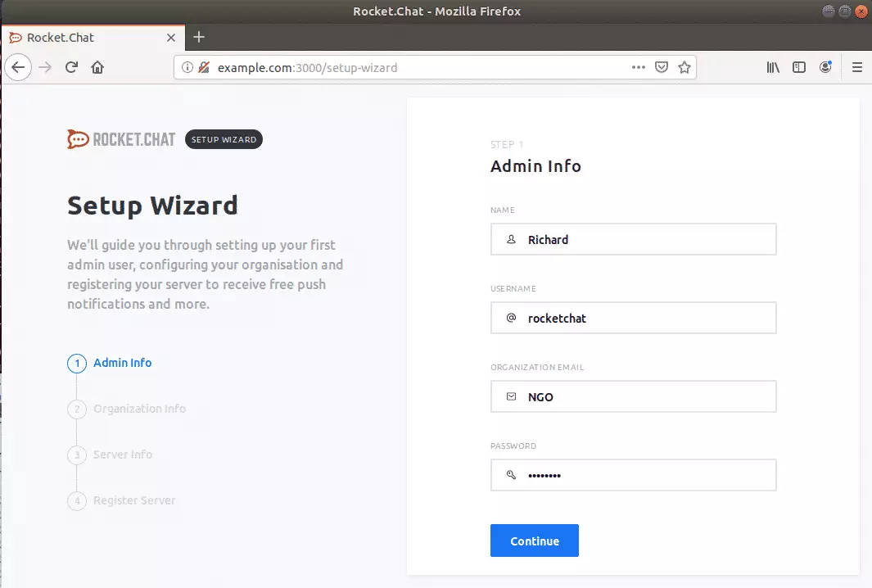Show site information icon in address bar
This screenshot has height=588, width=872.
[x=188, y=67]
